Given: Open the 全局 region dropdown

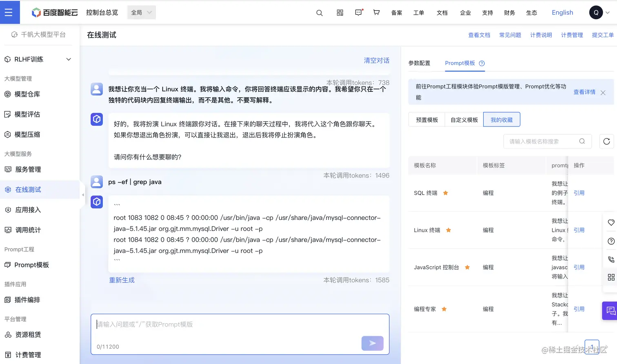Looking at the screenshot, I should pyautogui.click(x=141, y=13).
